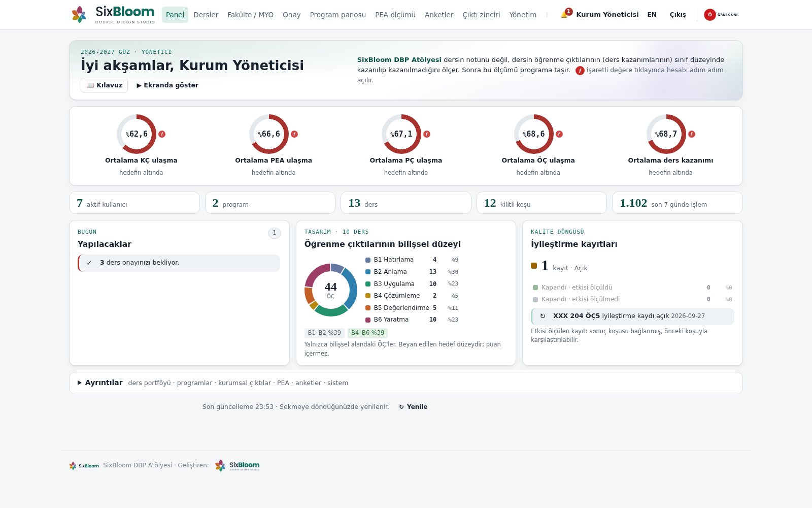
Task: Click the 44 ÖÇ donut chart
Action: (x=331, y=290)
